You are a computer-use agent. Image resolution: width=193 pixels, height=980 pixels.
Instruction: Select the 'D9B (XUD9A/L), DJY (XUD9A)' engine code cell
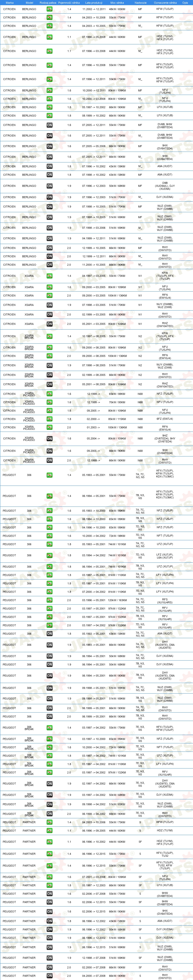tap(165, 186)
